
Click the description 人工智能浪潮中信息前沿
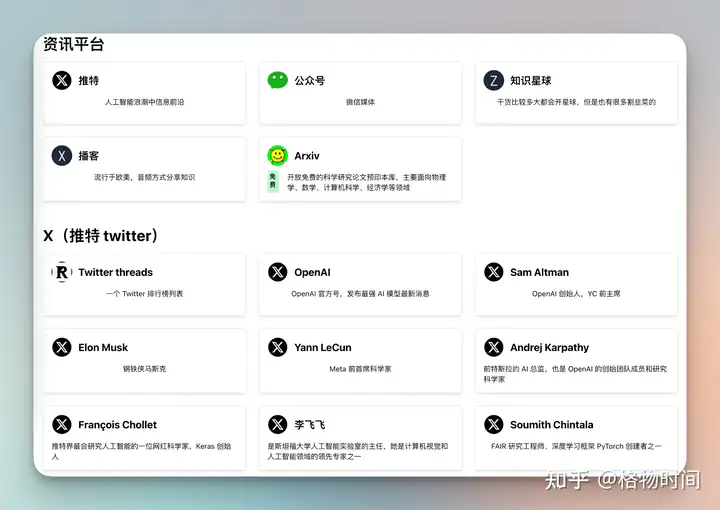coord(144,102)
